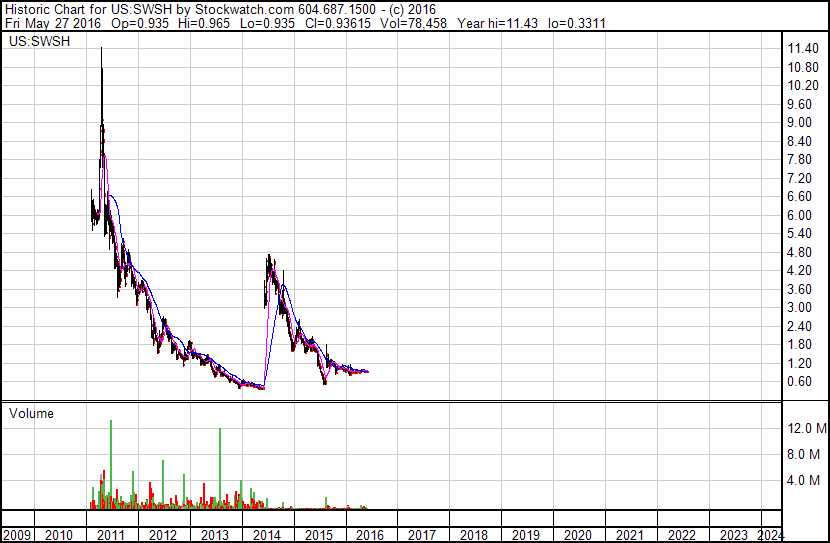Click the US:SWSH ticker label in the chart
The width and height of the screenshot is (830, 543).
(x=40, y=41)
